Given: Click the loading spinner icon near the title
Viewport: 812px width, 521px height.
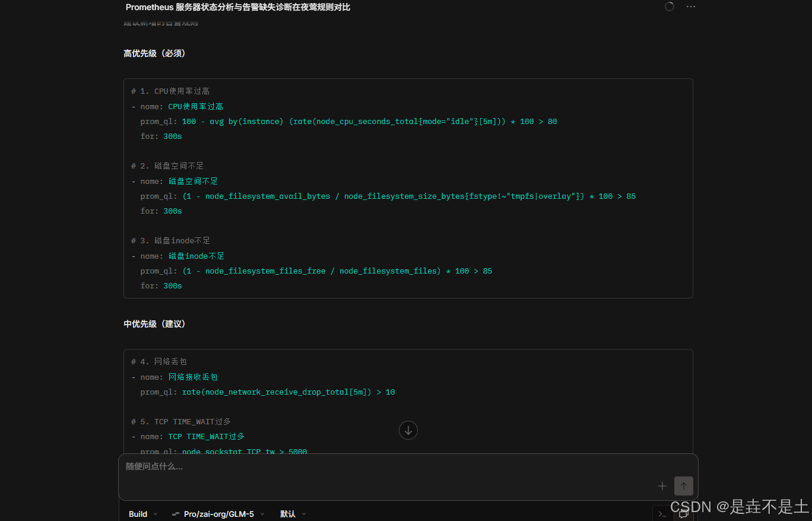Looking at the screenshot, I should pos(670,7).
